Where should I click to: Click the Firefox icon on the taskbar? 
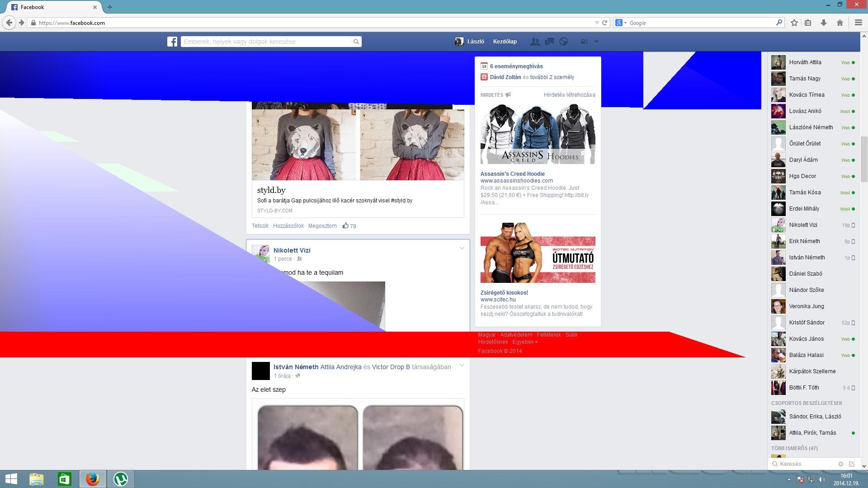tap(93, 479)
